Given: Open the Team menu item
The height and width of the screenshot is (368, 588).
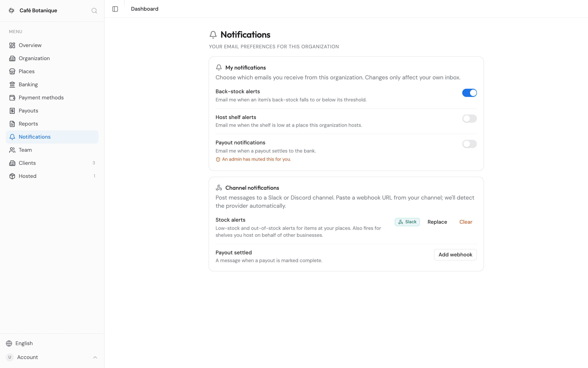Looking at the screenshot, I should point(52,150).
